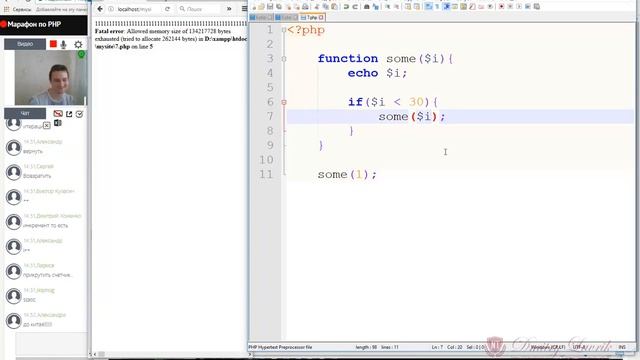This screenshot has width=640, height=360.
Task: Click line number 10 in the margin
Action: pos(266,160)
